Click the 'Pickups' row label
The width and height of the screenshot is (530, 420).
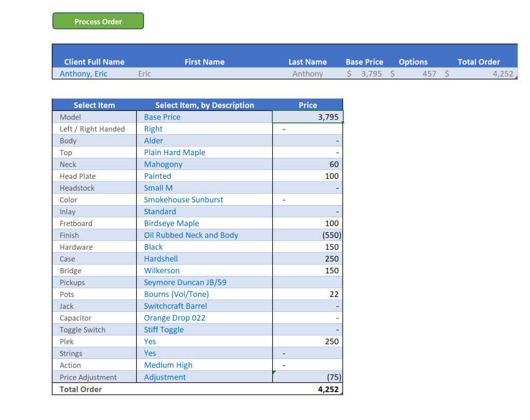click(x=72, y=282)
